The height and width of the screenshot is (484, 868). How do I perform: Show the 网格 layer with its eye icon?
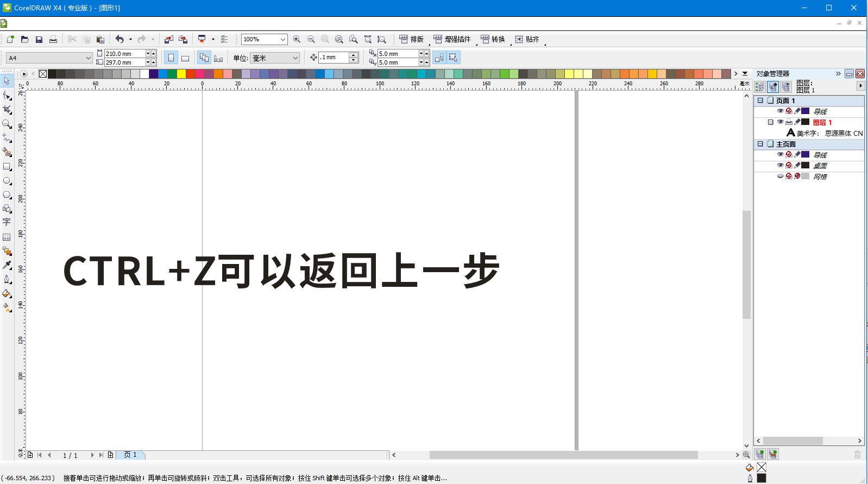[x=780, y=176]
